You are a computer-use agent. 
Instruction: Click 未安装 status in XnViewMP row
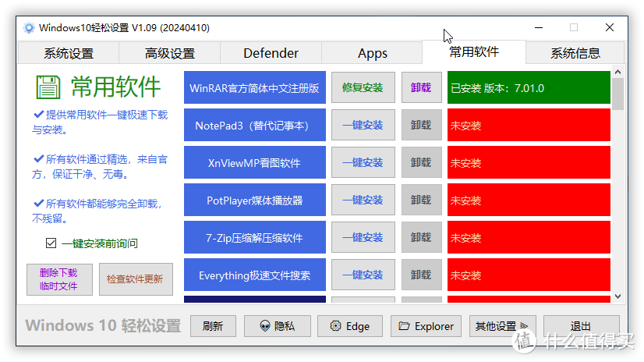(x=529, y=162)
